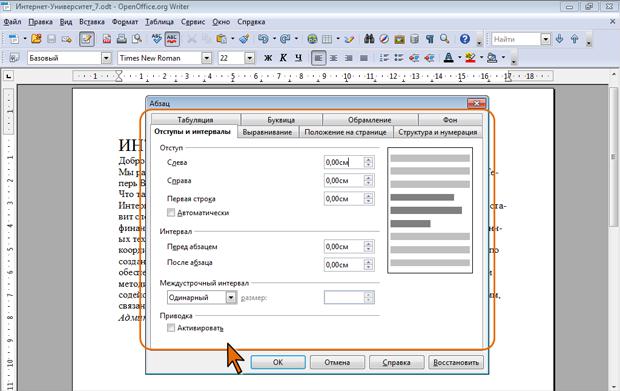Image resolution: width=620 pixels, height=391 pixels.
Task: Open the Найти search history dropdown
Action: point(546,39)
